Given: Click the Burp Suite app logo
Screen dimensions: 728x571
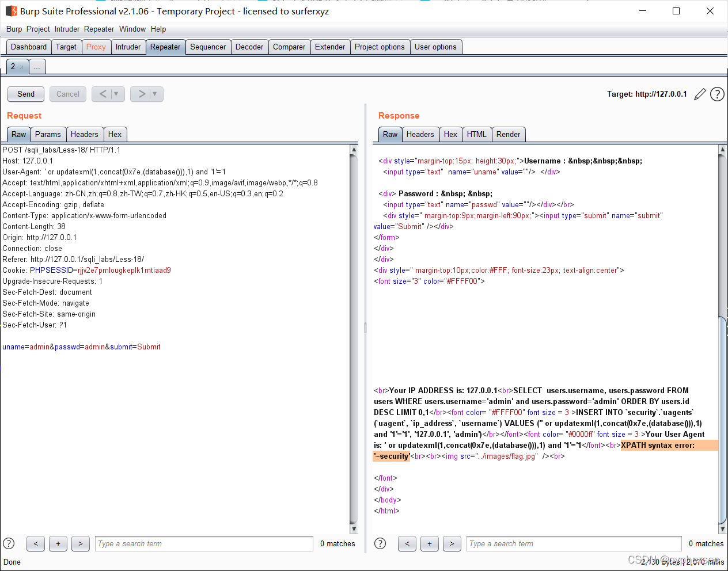Looking at the screenshot, I should (12, 11).
